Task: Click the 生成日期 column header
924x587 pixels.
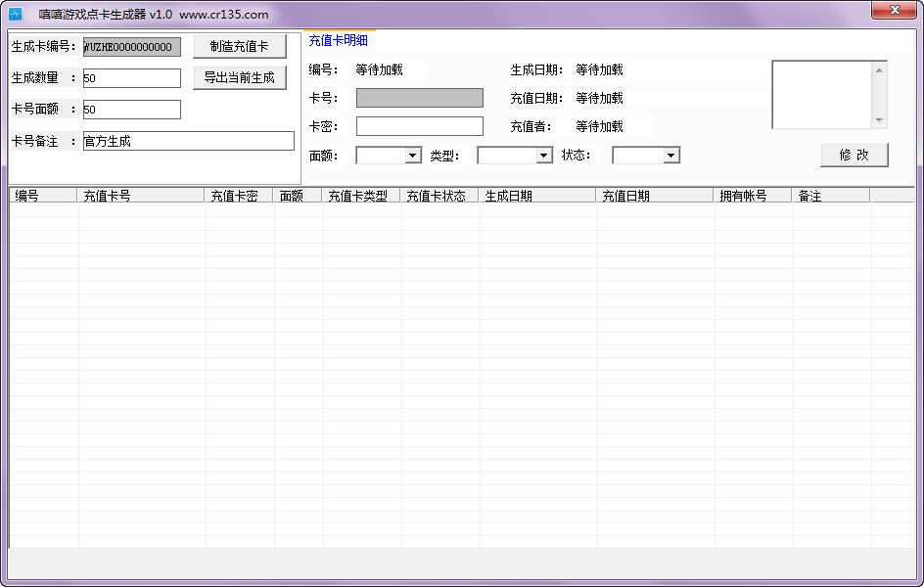Action: click(x=537, y=196)
